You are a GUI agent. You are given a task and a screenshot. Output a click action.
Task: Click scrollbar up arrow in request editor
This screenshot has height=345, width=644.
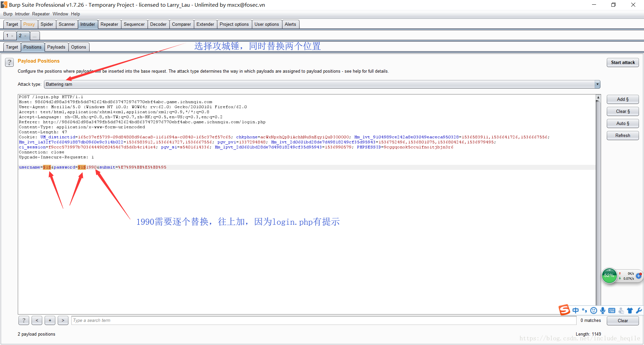tap(598, 97)
